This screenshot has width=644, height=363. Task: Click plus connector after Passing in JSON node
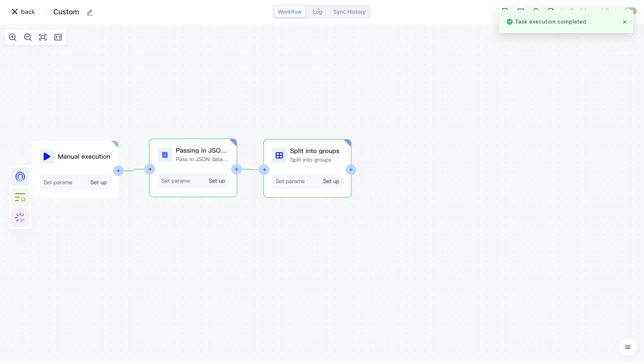click(237, 169)
